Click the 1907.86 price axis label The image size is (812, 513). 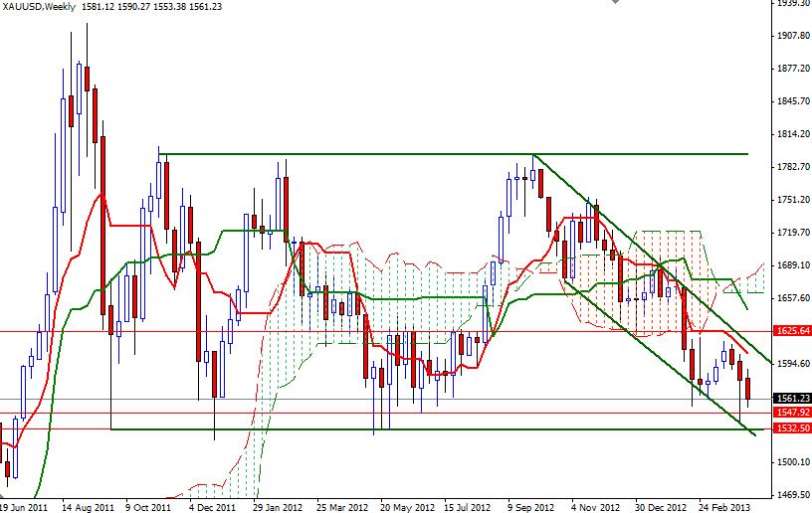(791, 36)
